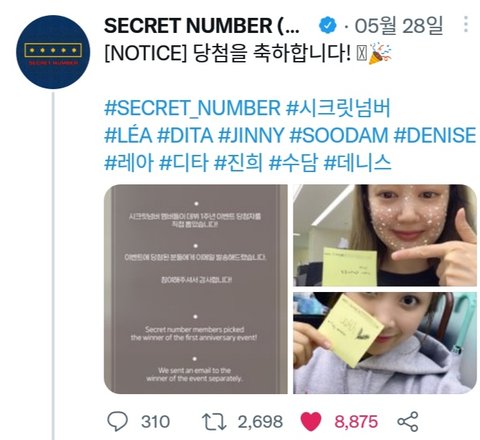The width and height of the screenshot is (480, 440).
Task: Open the #DENISE hashtag
Action: coord(435,135)
